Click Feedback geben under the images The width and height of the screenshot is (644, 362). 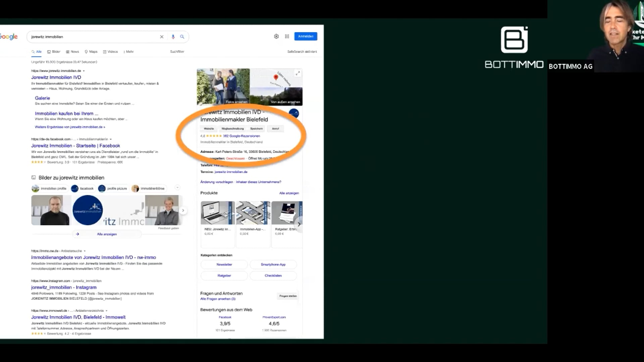tap(168, 228)
